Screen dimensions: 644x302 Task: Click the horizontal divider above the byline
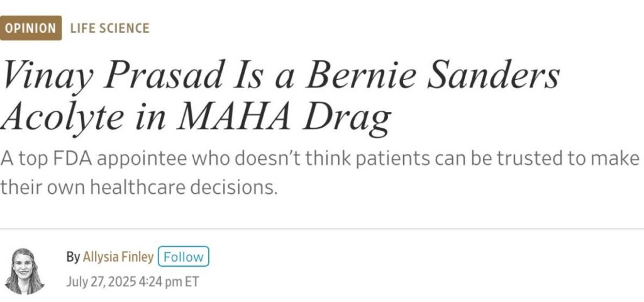coord(322,229)
